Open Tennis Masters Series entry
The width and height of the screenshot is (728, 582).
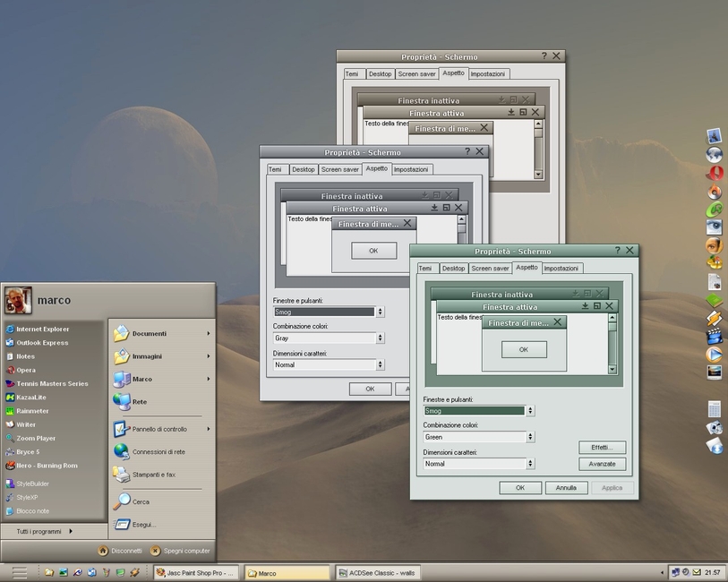pyautogui.click(x=47, y=383)
